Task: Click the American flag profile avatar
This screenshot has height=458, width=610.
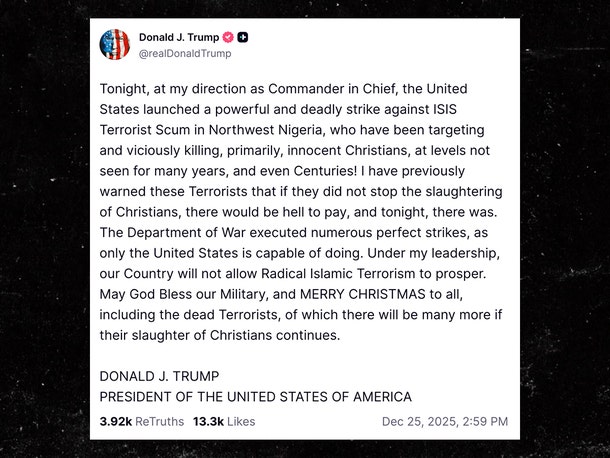Action: [x=115, y=44]
